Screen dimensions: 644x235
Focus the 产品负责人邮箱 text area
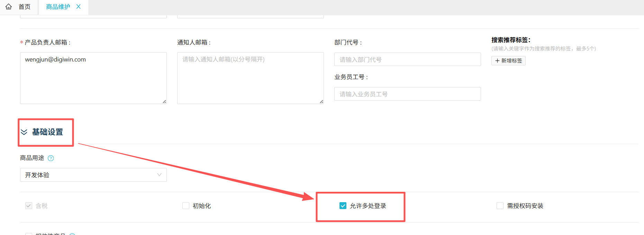coord(93,78)
